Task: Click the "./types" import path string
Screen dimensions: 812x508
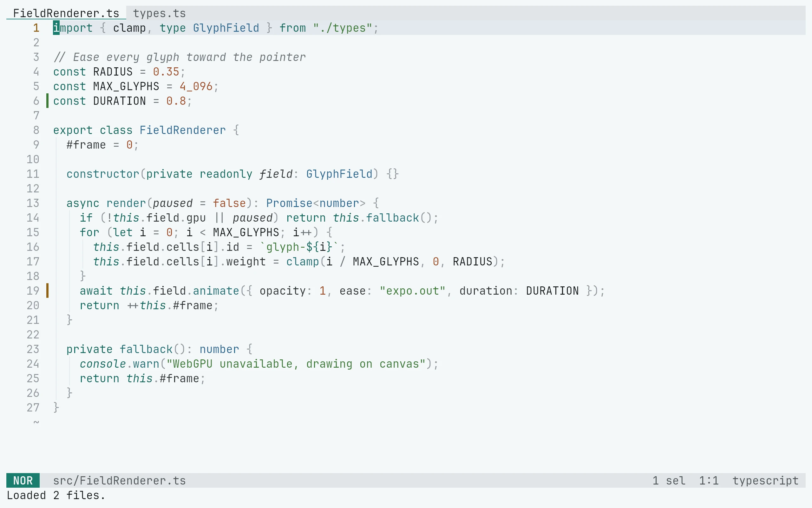Action: click(343, 28)
